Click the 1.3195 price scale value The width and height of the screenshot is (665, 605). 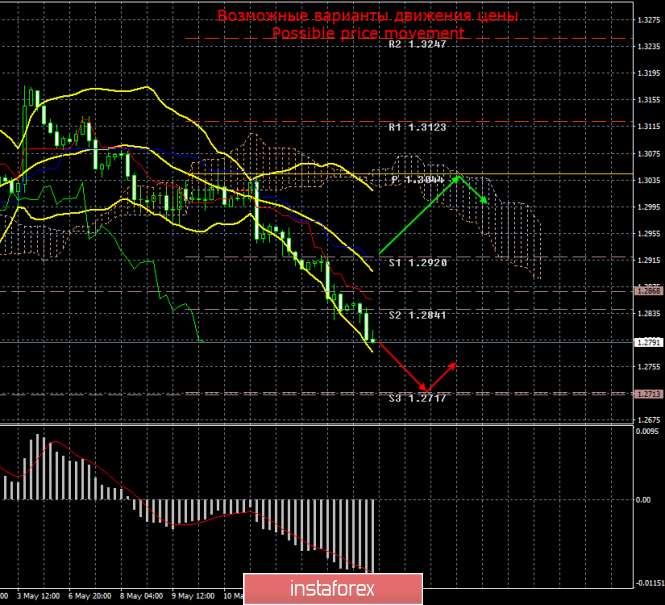(649, 73)
